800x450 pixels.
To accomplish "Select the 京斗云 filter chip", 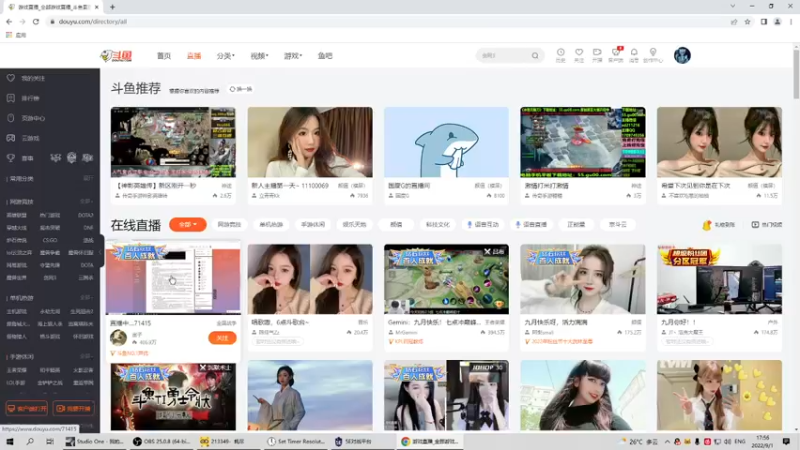I will coord(617,224).
